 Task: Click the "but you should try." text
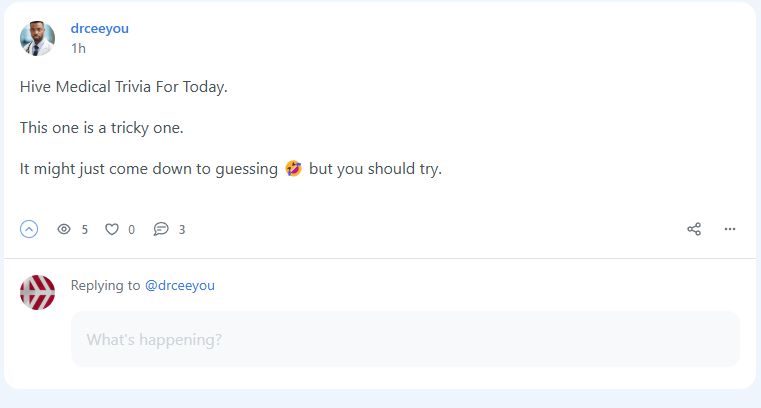(x=375, y=169)
